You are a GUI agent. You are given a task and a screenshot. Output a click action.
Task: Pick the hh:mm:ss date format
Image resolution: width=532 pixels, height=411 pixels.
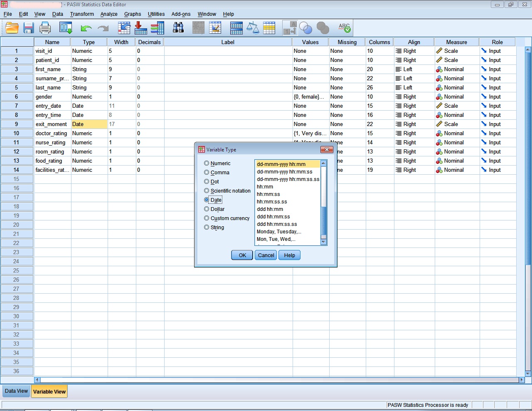click(268, 194)
